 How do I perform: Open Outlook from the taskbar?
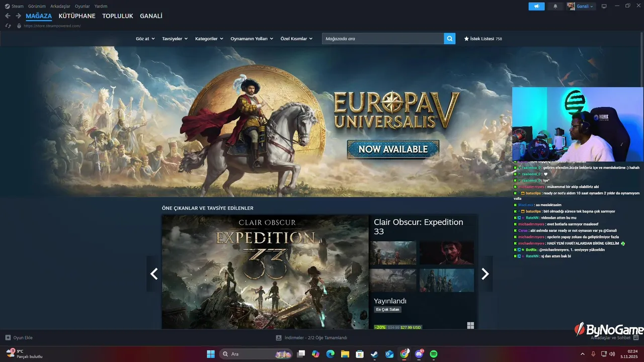(389, 354)
